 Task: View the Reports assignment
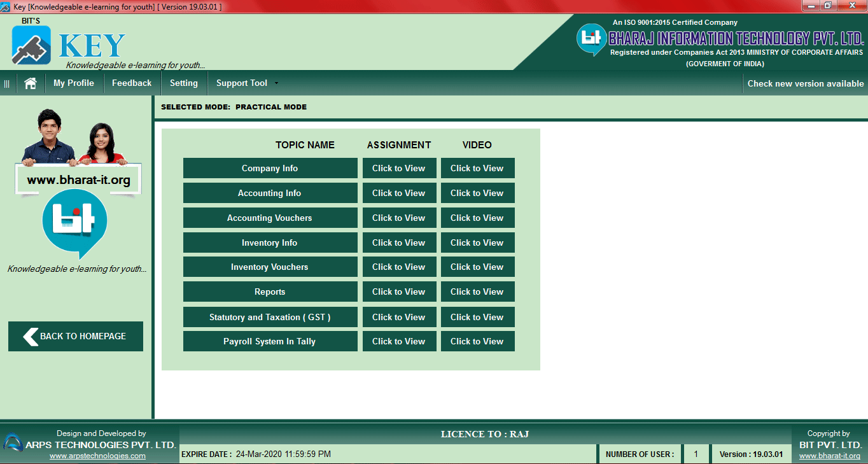point(400,292)
